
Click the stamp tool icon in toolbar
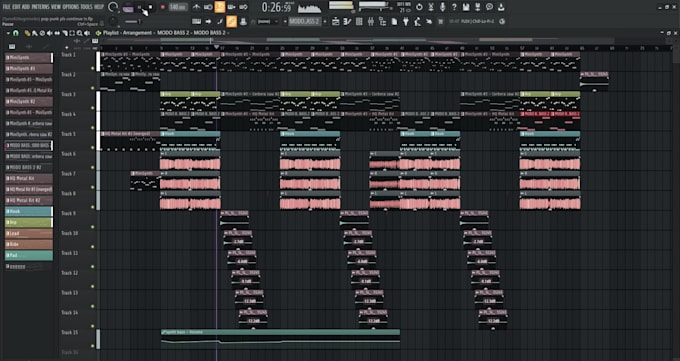(x=243, y=22)
